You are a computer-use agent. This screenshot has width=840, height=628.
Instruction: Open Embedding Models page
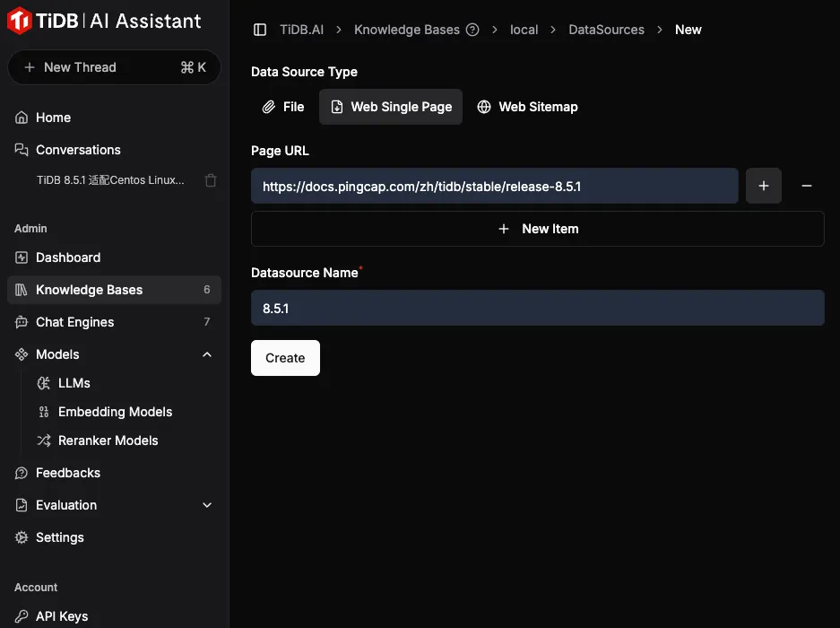115,412
